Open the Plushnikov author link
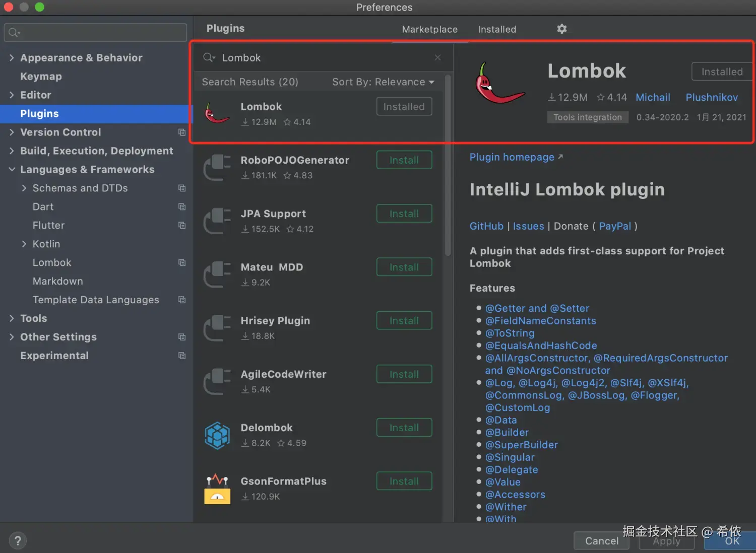This screenshot has width=756, height=553. pyautogui.click(x=712, y=97)
